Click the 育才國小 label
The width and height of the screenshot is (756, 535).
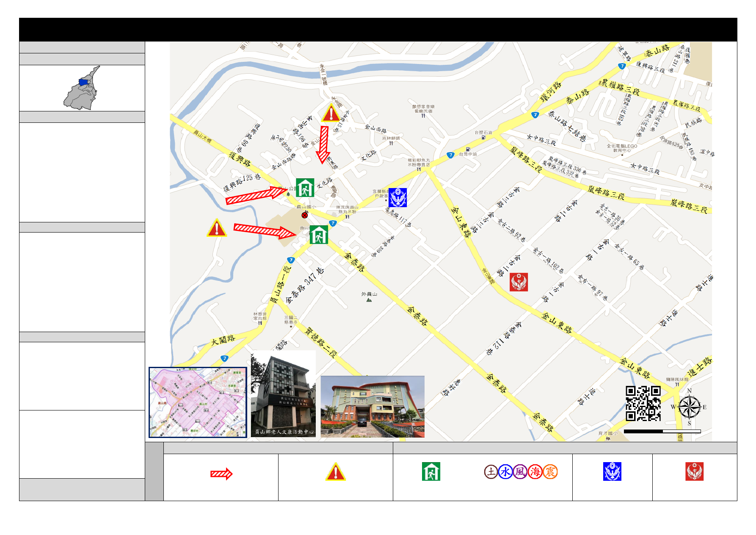point(608,433)
